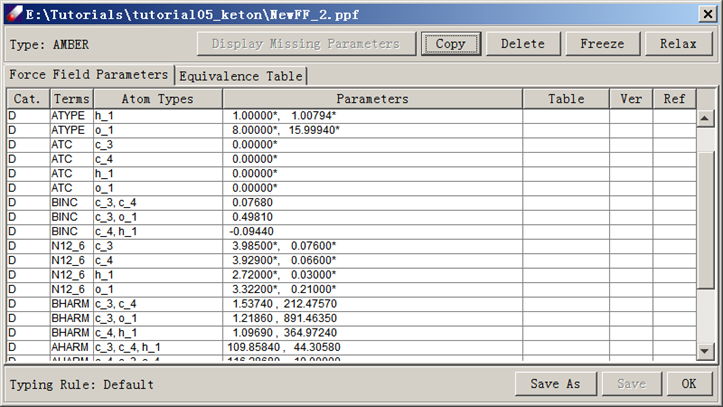The height and width of the screenshot is (407, 723).
Task: Click the Cat. D cell of the ATYPE h_1 row
Action: pyautogui.click(x=28, y=116)
